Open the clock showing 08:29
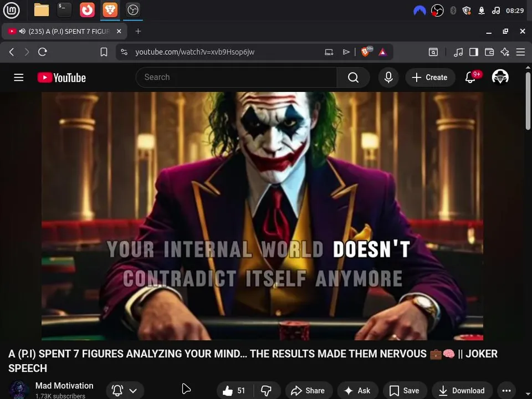 pos(515,11)
